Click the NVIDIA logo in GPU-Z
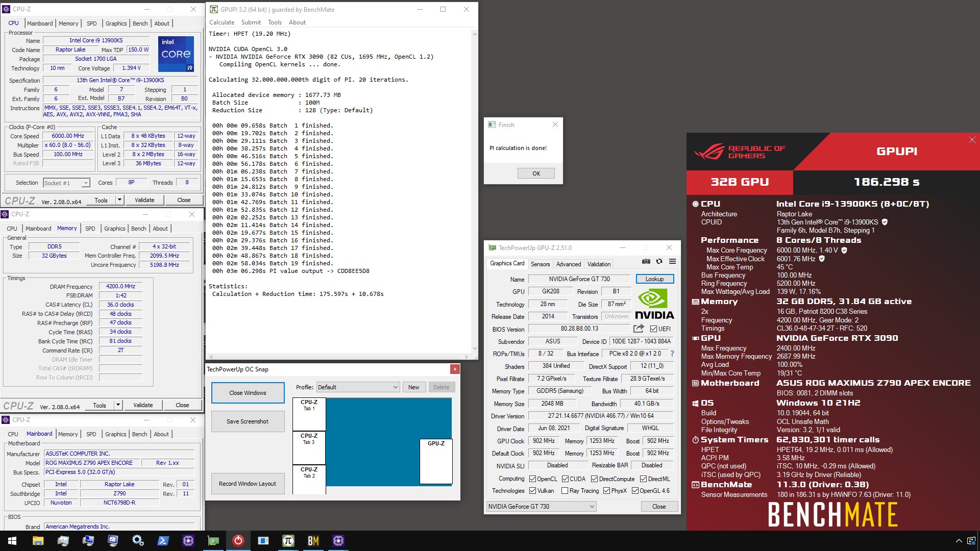Viewport: 980px width, 551px height. pos(654,305)
